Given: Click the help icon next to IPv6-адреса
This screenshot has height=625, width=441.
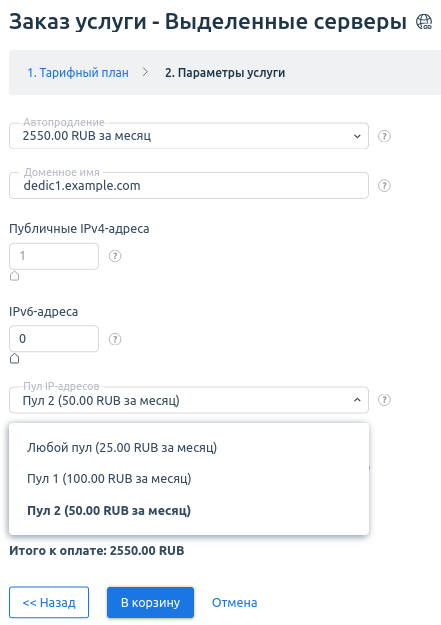Looking at the screenshot, I should pyautogui.click(x=115, y=339).
